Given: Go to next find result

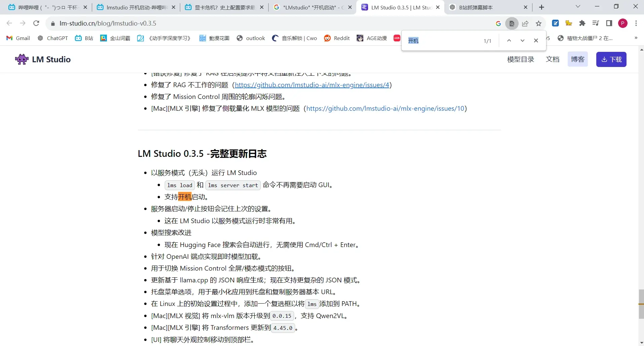Looking at the screenshot, I should 522,41.
